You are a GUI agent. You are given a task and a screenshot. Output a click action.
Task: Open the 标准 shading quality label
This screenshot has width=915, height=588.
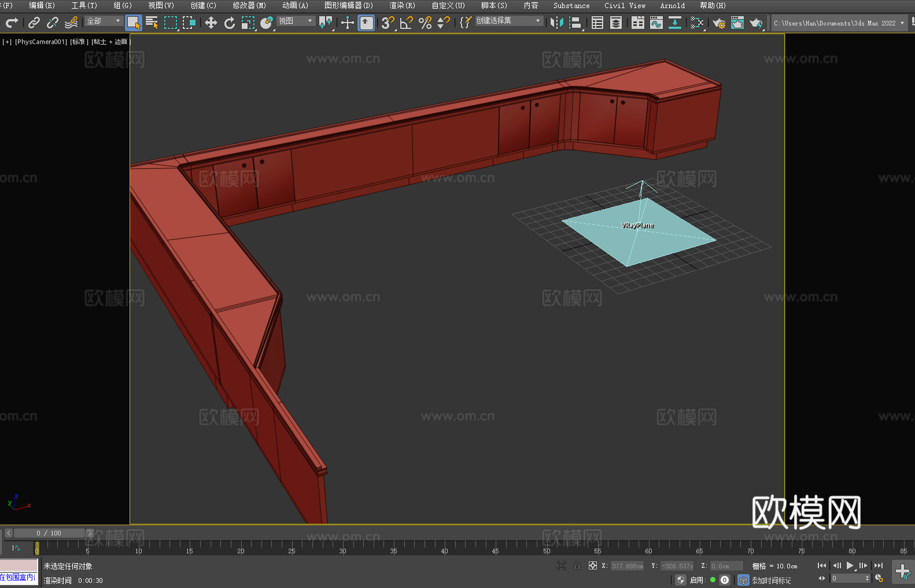79,42
